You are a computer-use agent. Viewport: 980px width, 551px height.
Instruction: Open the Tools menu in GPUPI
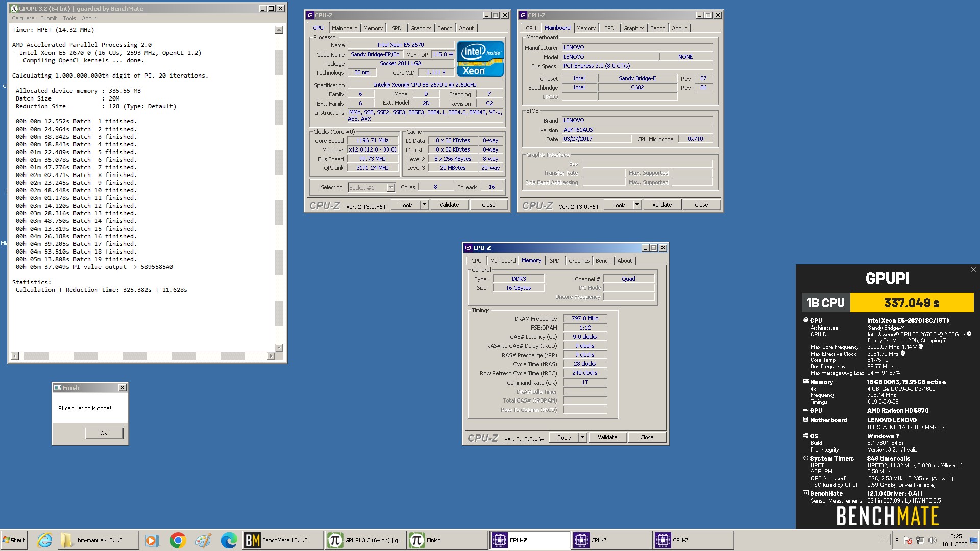(69, 18)
